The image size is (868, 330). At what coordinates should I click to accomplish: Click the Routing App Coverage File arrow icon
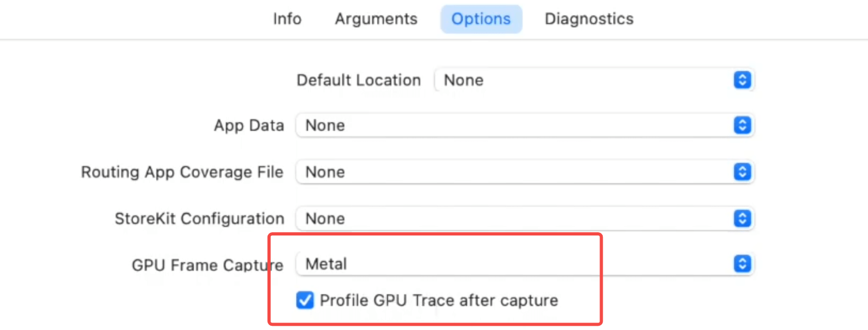742,172
